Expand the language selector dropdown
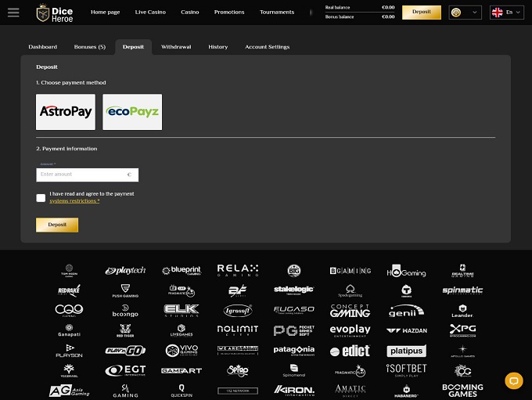 pos(507,13)
